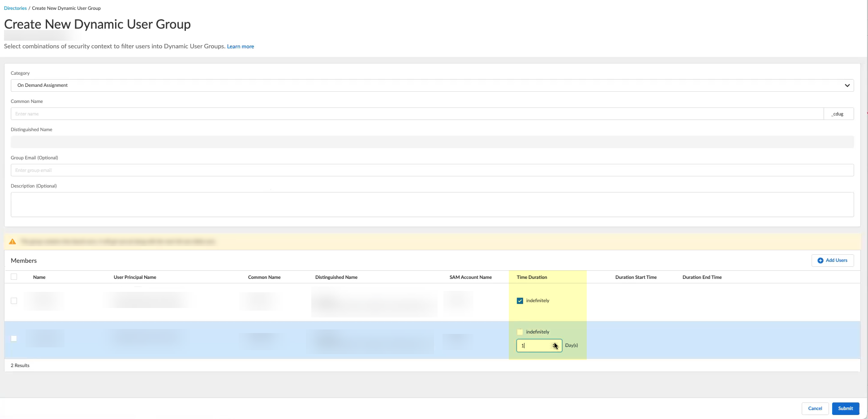
Task: Open the Learn more link
Action: point(241,47)
